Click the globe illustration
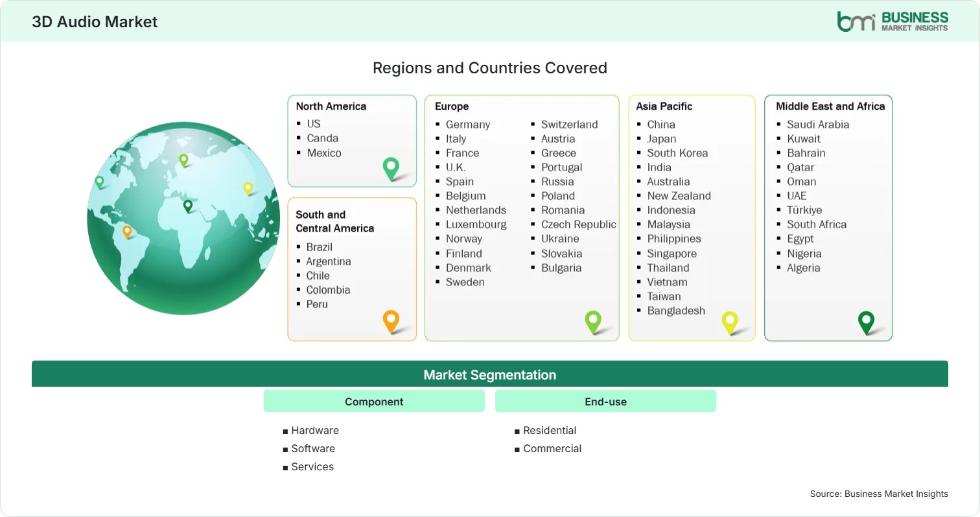This screenshot has width=980, height=517. click(184, 218)
